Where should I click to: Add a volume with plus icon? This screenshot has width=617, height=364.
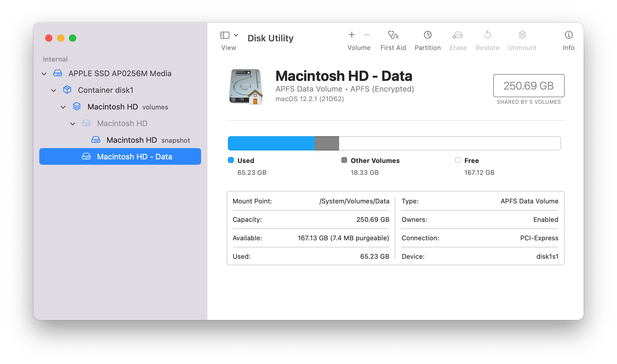352,35
